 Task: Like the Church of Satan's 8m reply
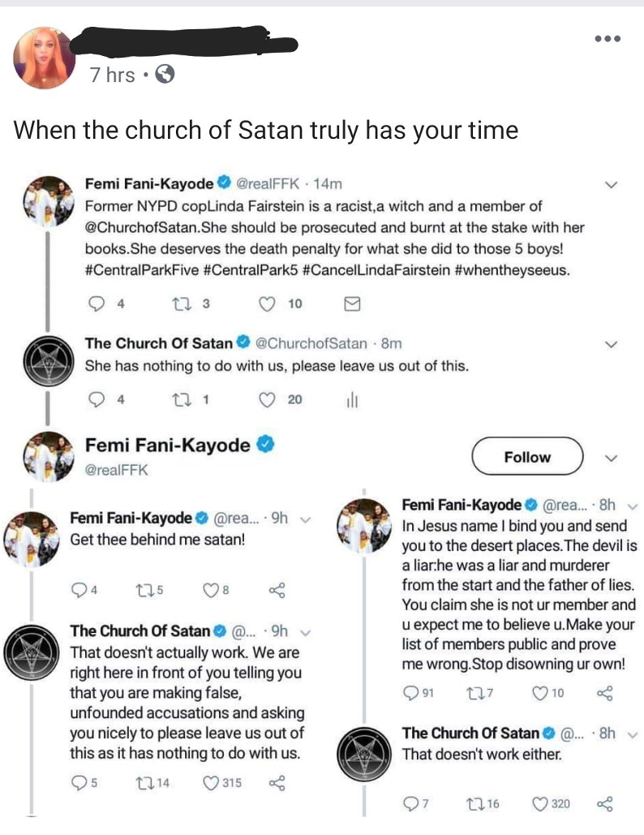coord(267,398)
